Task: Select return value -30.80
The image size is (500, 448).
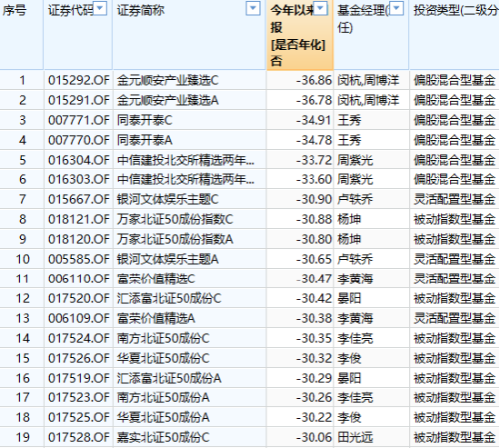Action: point(314,239)
